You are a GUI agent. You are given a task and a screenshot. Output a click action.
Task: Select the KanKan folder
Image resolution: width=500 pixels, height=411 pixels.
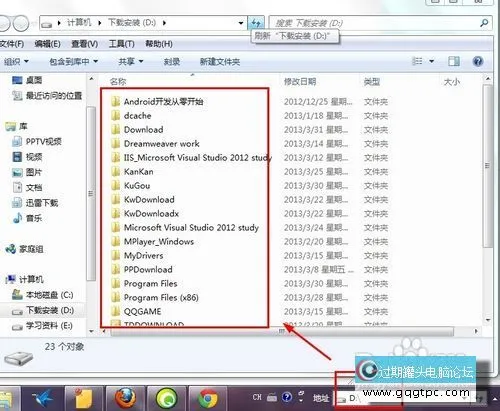[x=132, y=172]
